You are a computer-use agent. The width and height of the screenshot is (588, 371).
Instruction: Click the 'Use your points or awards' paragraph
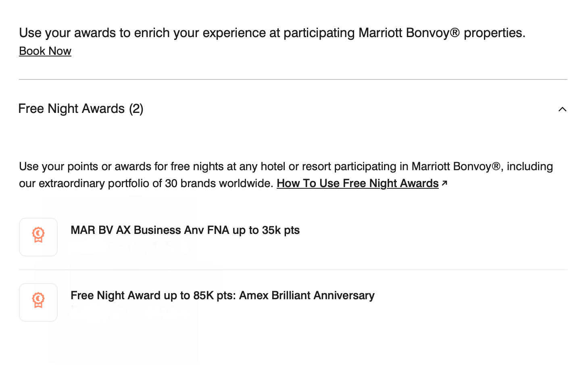pyautogui.click(x=286, y=175)
